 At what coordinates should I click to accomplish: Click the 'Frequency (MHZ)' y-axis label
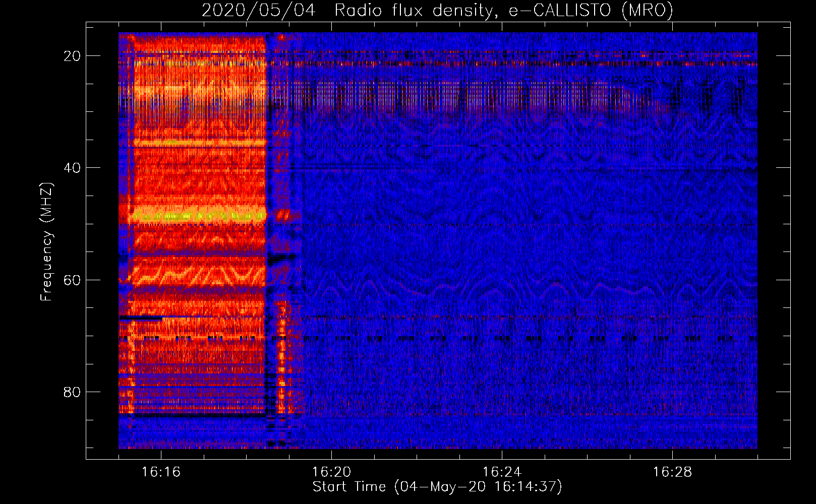(x=46, y=242)
